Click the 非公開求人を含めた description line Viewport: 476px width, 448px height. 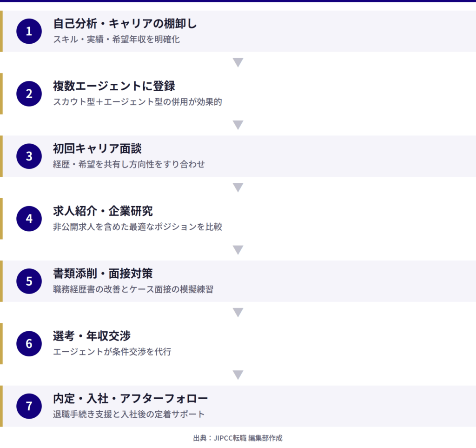click(137, 227)
